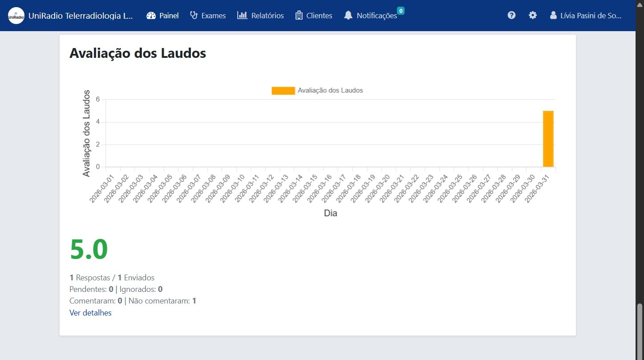Open the Relatórios menu item
The image size is (644, 360).
point(267,16)
